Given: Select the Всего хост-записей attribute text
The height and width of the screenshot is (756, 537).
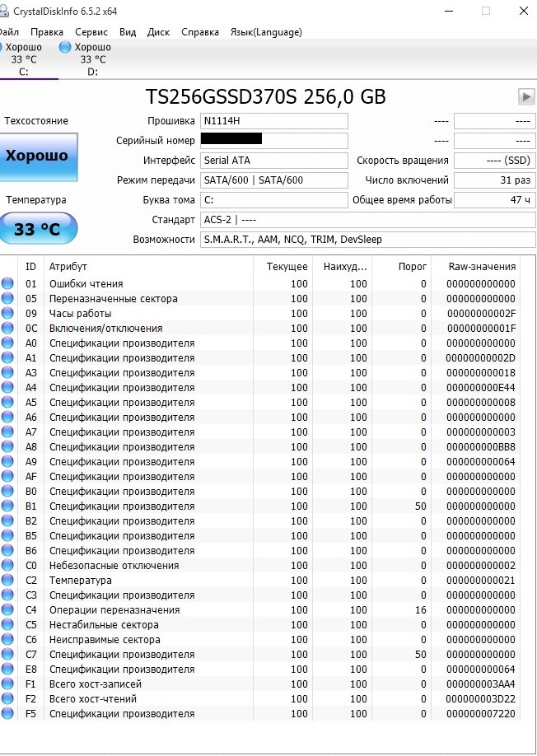Looking at the screenshot, I should pyautogui.click(x=96, y=684).
